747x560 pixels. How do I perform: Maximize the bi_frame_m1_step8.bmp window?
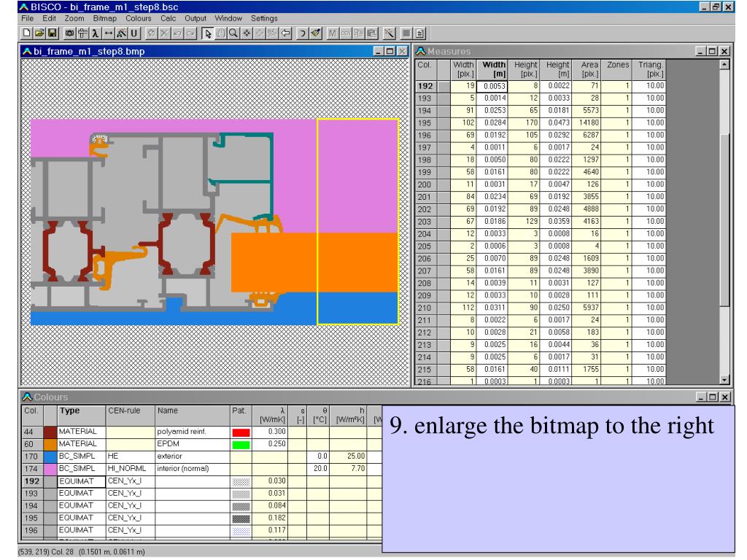pyautogui.click(x=390, y=52)
